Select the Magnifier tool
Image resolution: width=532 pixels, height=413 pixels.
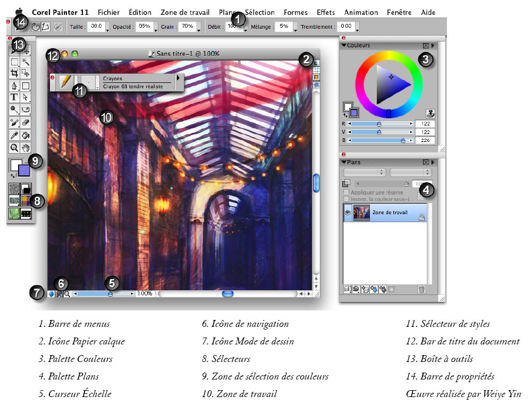[x=14, y=148]
